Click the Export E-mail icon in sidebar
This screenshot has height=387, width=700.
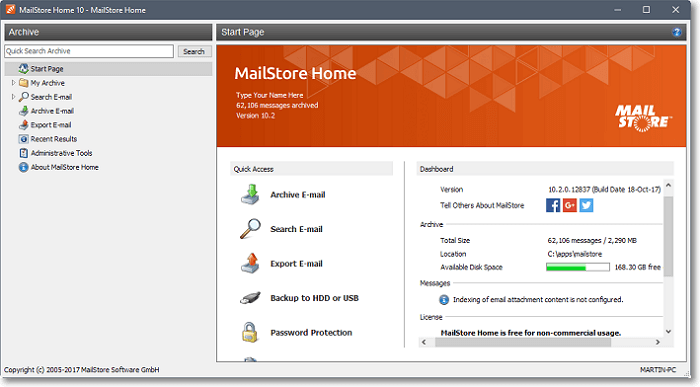(x=24, y=125)
